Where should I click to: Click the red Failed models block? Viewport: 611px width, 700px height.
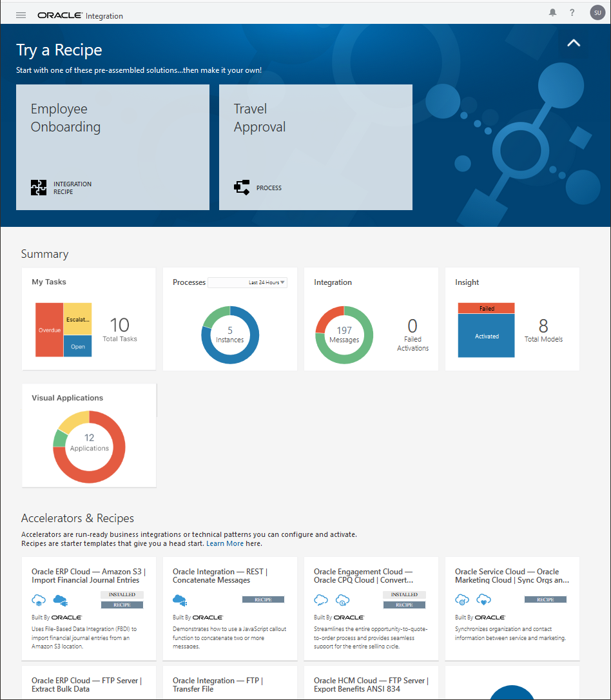[487, 309]
